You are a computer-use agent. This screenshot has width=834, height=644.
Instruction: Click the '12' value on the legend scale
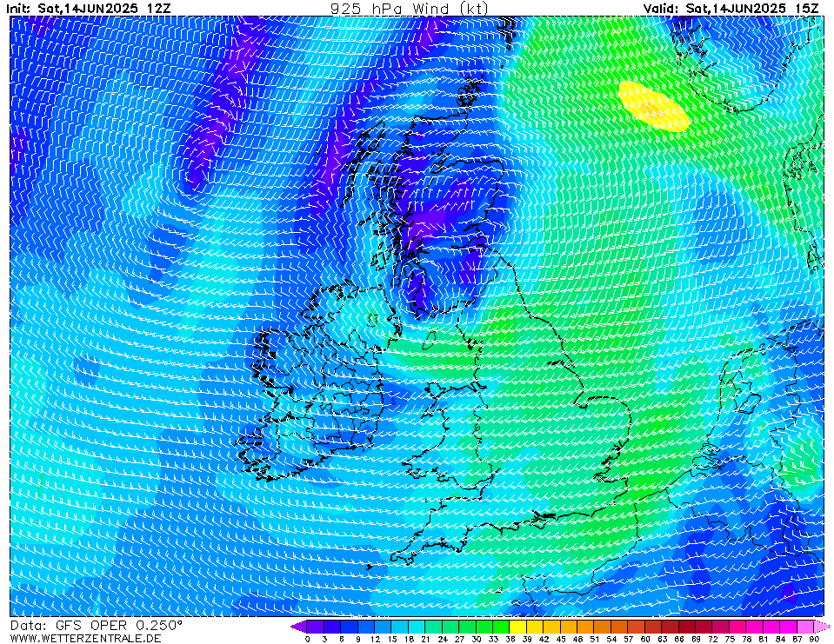click(x=375, y=639)
